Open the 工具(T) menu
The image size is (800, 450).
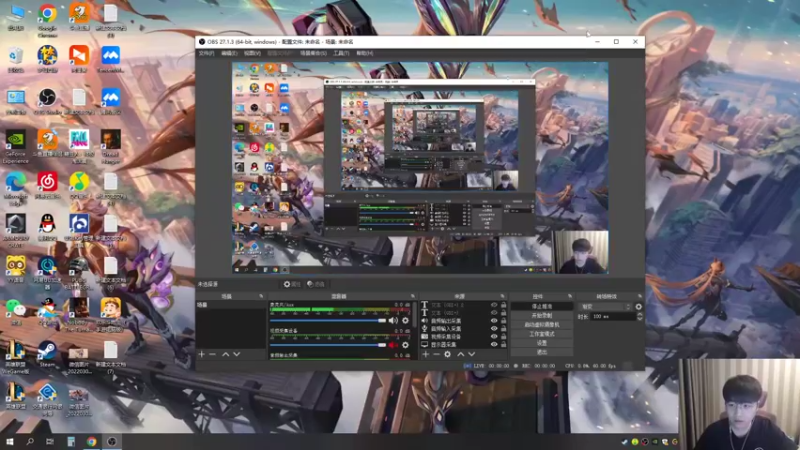[x=341, y=53]
